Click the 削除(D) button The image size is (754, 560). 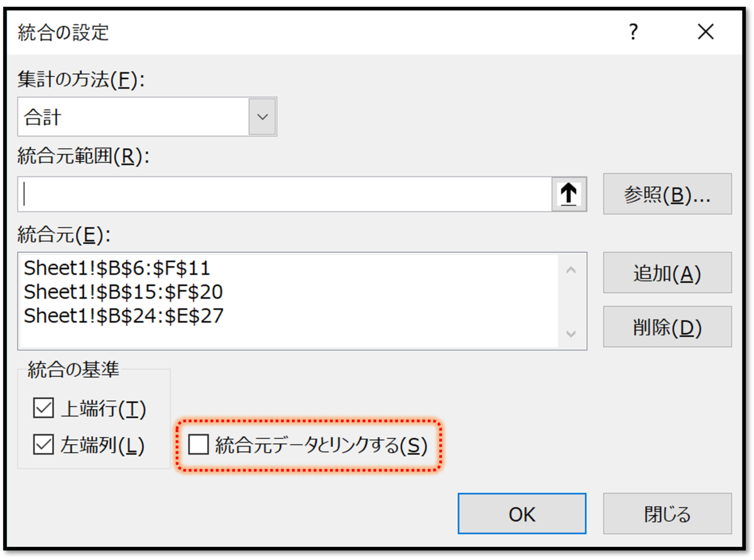[x=667, y=327]
